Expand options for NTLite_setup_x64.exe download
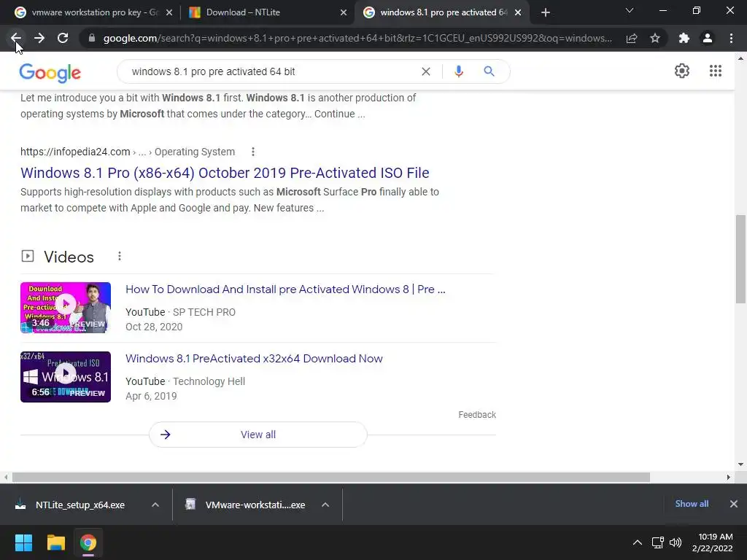This screenshot has width=747, height=560. tap(155, 505)
